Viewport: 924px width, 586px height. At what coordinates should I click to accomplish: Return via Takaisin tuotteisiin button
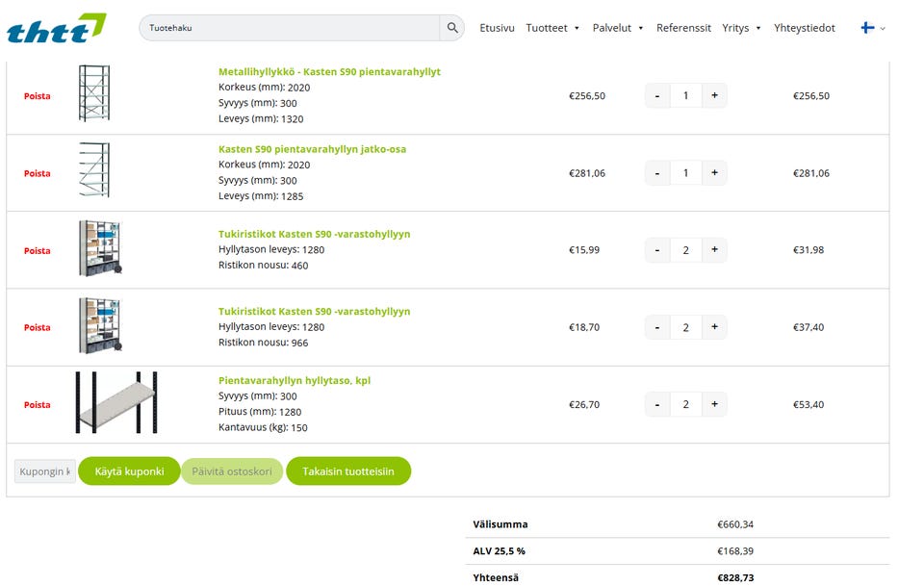pyautogui.click(x=348, y=471)
